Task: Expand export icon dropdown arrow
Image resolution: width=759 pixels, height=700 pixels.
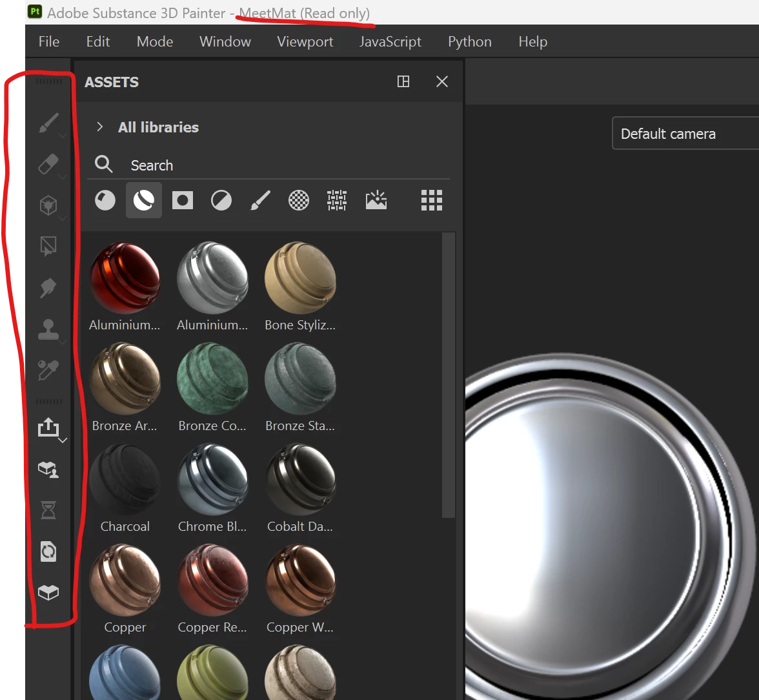Action: 63,440
